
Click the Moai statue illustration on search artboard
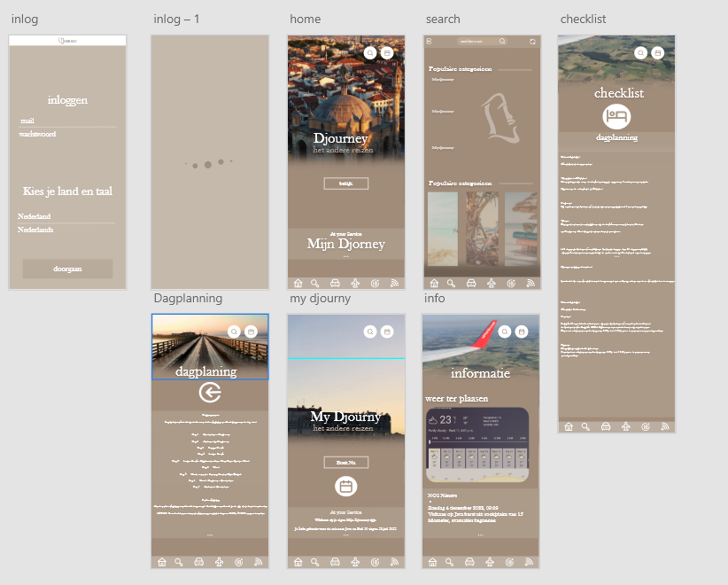(500, 118)
